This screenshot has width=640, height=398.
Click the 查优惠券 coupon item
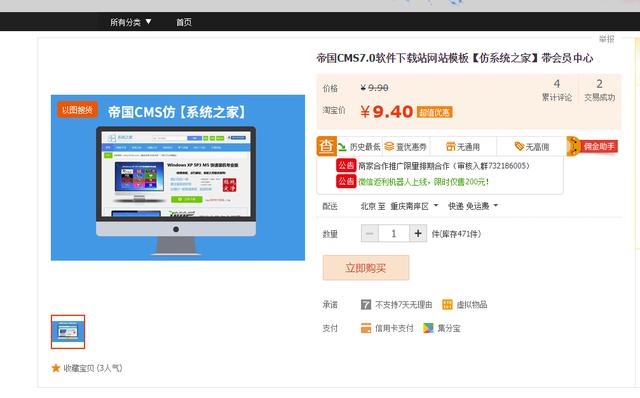coord(406,147)
